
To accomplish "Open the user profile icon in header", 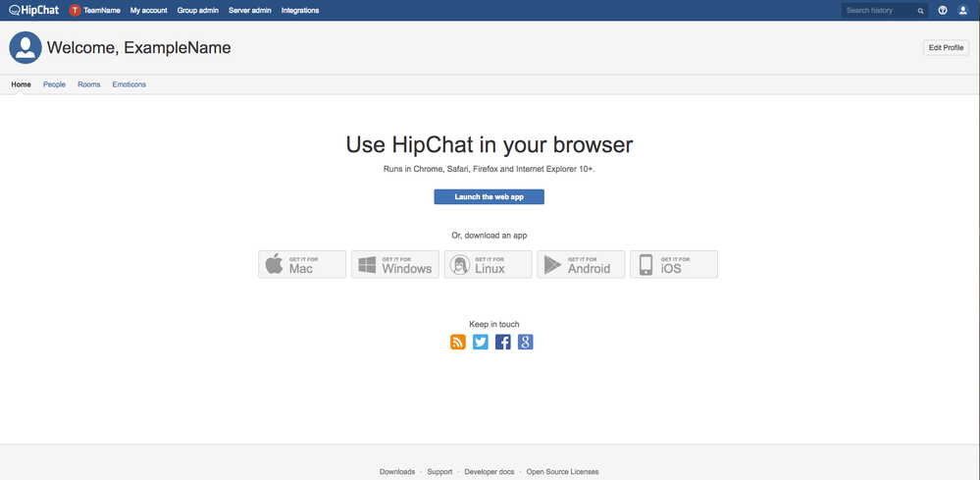I will coord(962,10).
